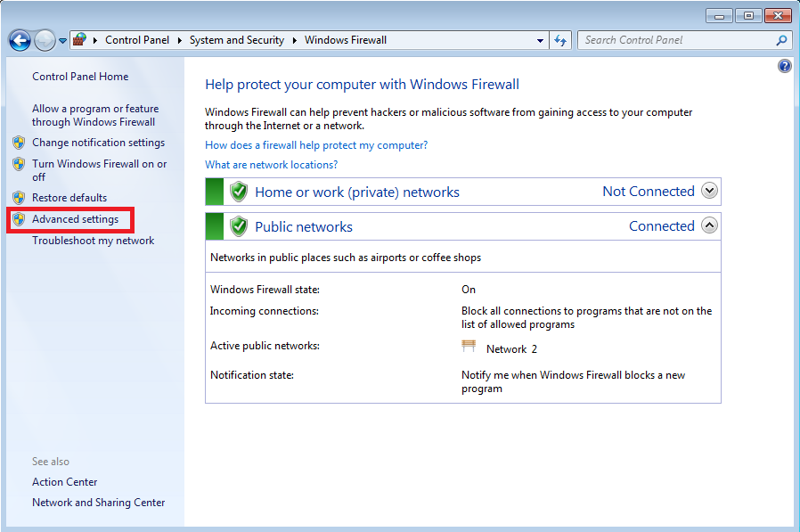Click green shield icon for Home or work networks
Viewport: 800px width, 532px height.
(x=238, y=192)
